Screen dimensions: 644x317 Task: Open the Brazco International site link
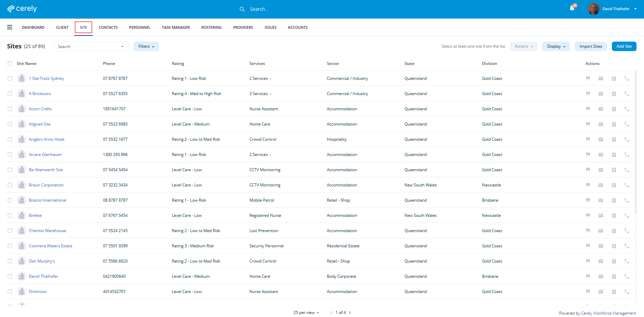tap(48, 200)
